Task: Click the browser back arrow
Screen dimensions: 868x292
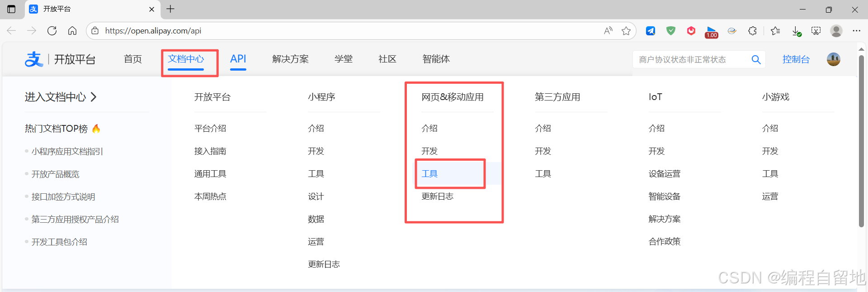Action: [x=11, y=31]
